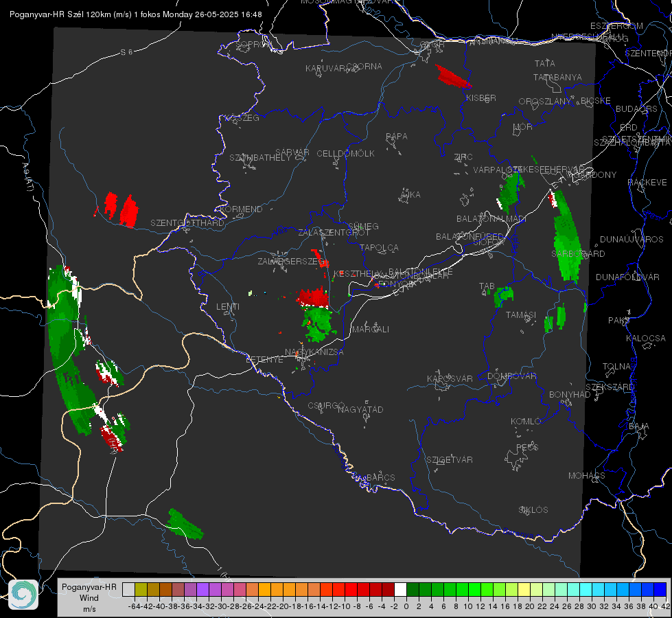672x618 pixels.
Task: Click the KOMLO town label
Action: coord(526,422)
